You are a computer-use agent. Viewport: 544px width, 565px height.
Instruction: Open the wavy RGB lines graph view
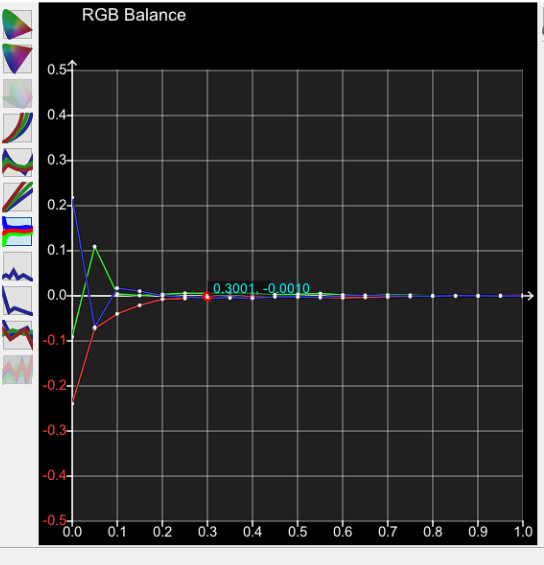(17, 163)
